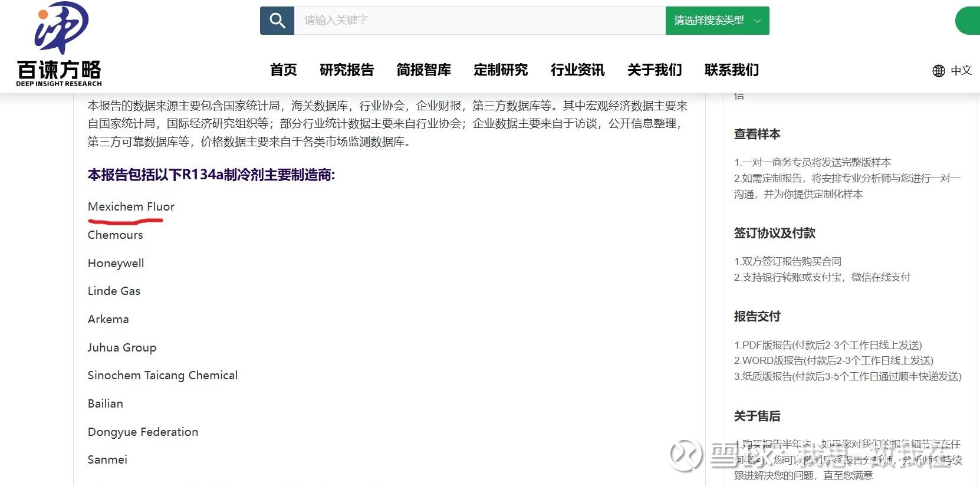Select the Linde Gas entry
The height and width of the screenshot is (486, 980).
pos(114,291)
